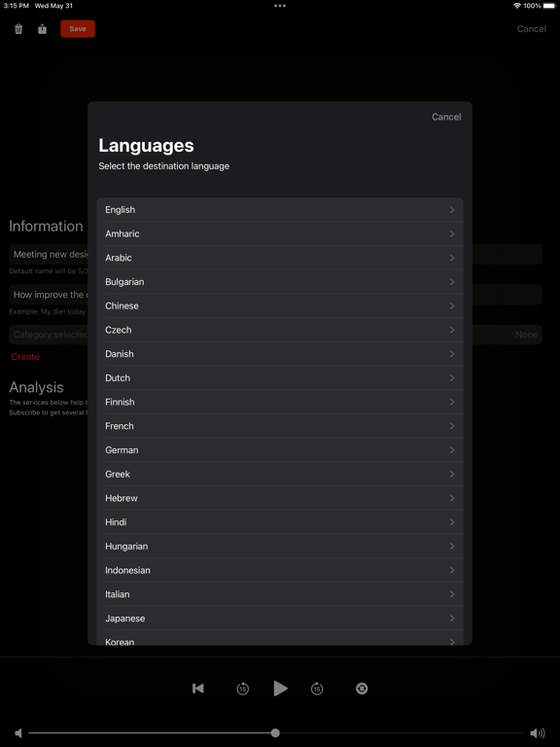Select Bulgarian language row
The width and height of the screenshot is (560, 747).
pos(280,281)
